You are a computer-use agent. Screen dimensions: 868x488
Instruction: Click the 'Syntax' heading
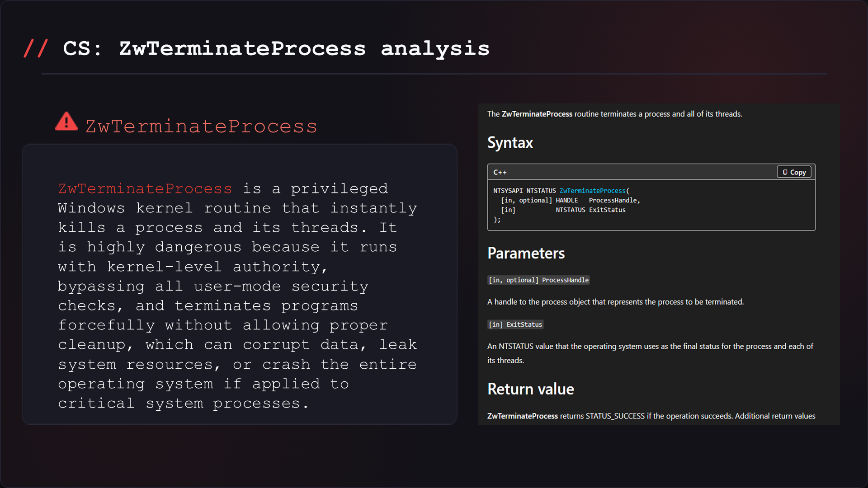point(510,143)
